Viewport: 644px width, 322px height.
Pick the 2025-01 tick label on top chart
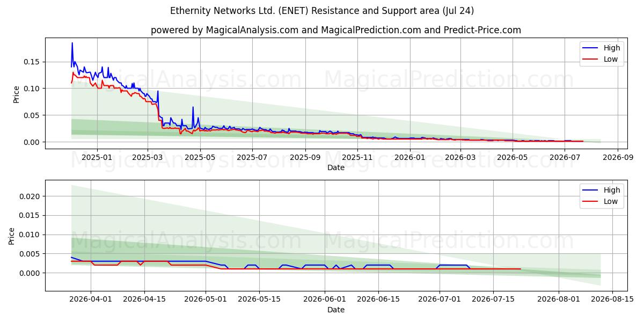coord(97,157)
